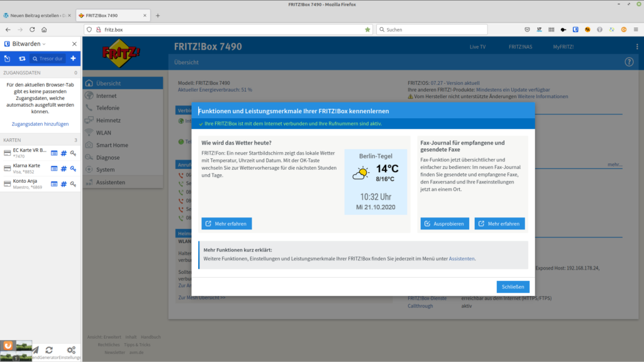Open the Smart Home menu section
The width and height of the screenshot is (644, 362).
tap(123, 145)
